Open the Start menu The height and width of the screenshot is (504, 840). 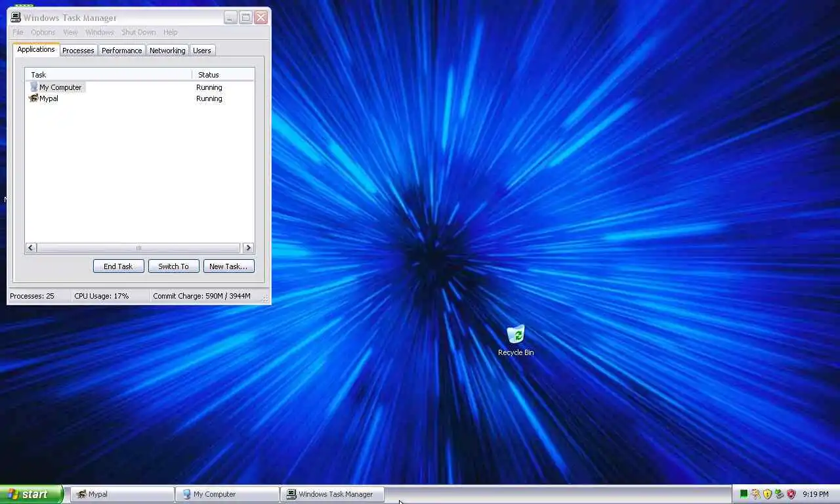click(31, 494)
